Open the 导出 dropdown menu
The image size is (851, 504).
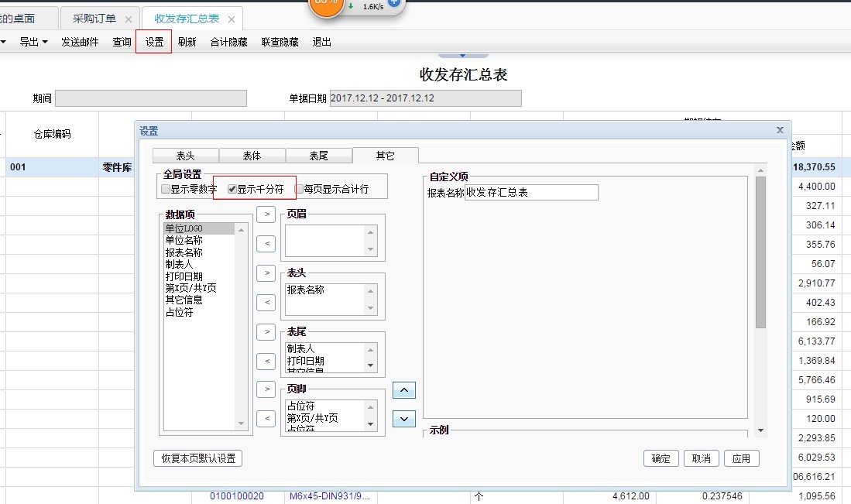pyautogui.click(x=33, y=43)
